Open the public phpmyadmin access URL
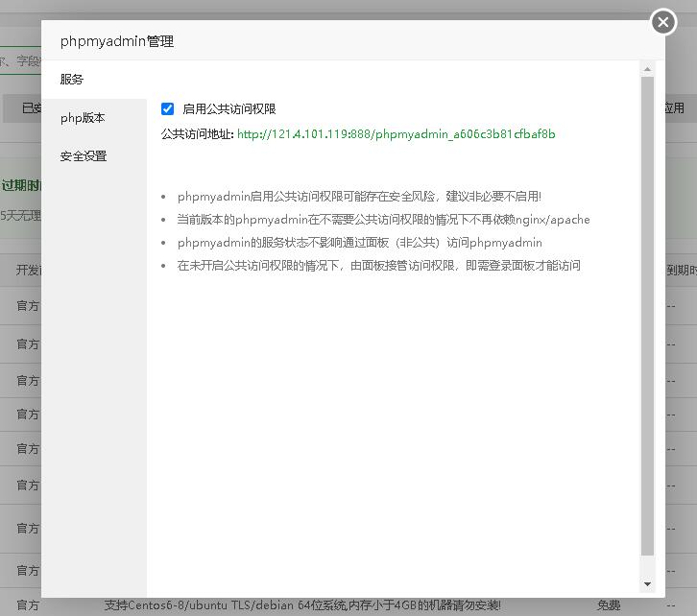The image size is (697, 616). 397,134
